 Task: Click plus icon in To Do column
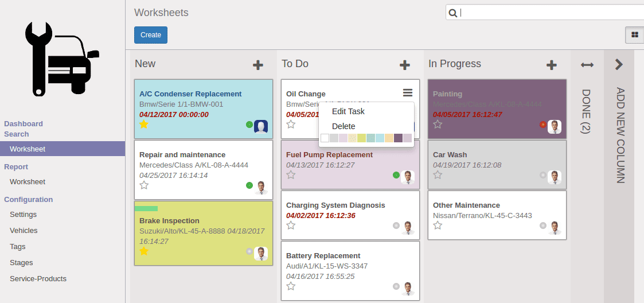[x=405, y=65]
